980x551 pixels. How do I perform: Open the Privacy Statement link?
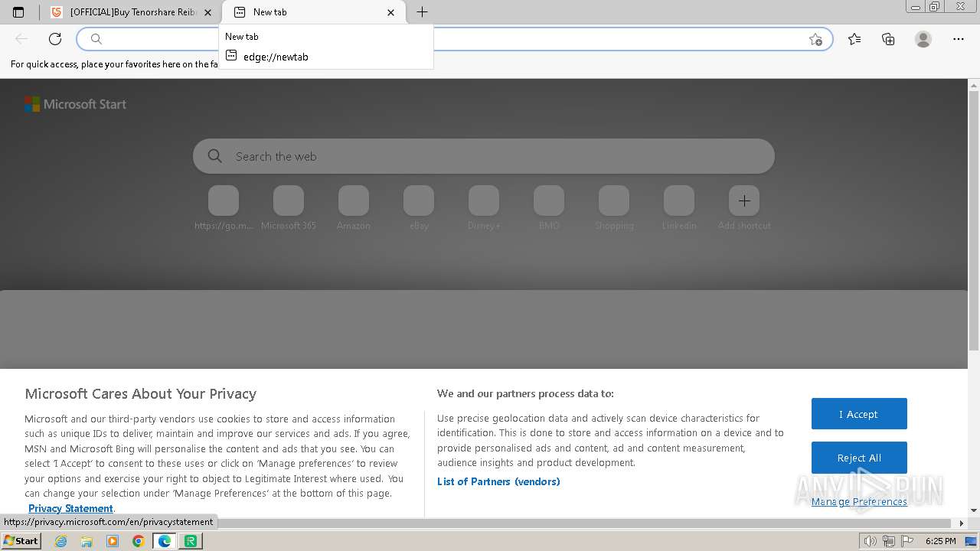(x=70, y=508)
